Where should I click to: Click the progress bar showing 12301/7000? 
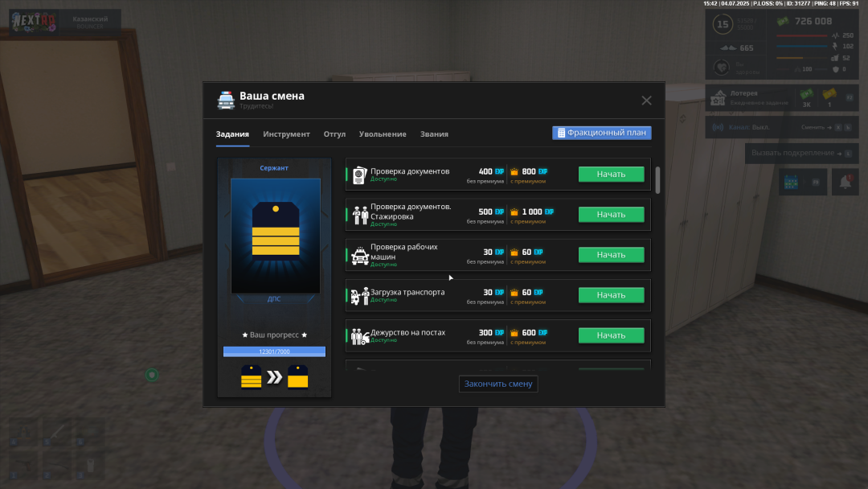tap(275, 351)
